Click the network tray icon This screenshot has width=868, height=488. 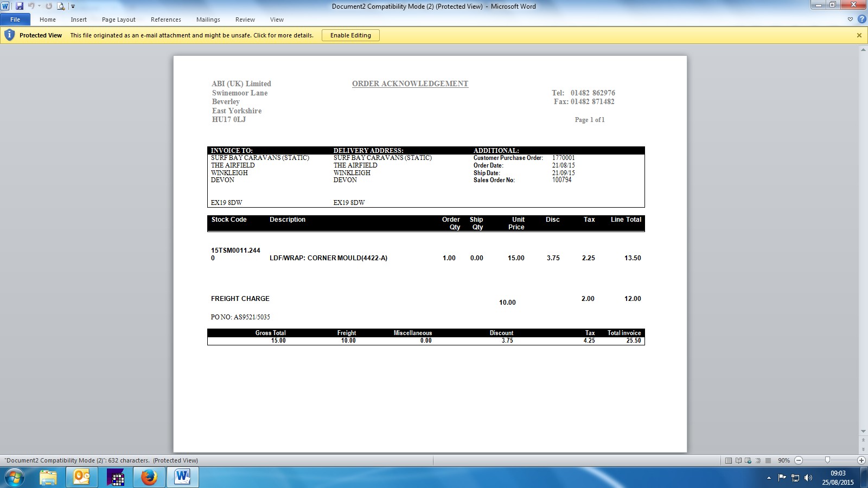coord(795,478)
